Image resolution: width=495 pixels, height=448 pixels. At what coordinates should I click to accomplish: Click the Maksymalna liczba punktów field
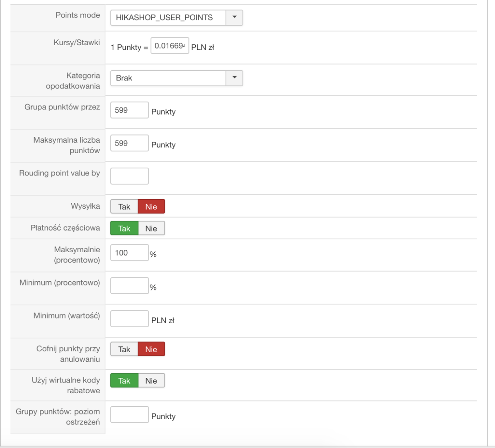point(129,143)
